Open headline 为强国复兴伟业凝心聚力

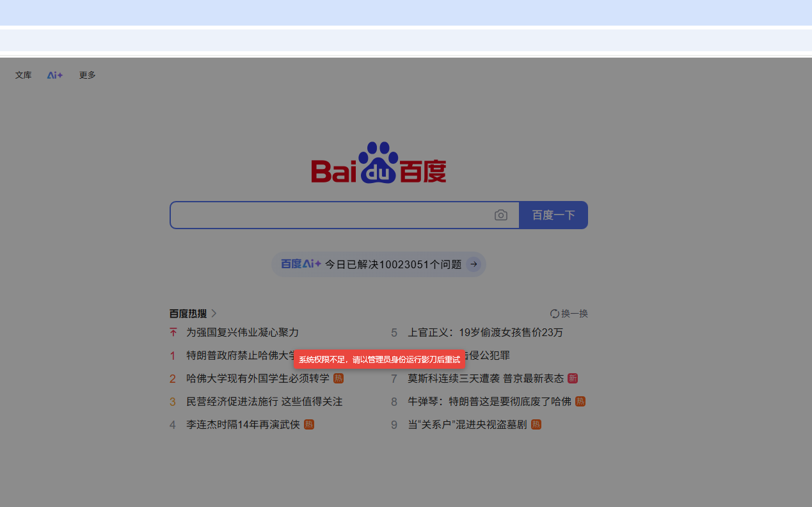pyautogui.click(x=243, y=332)
